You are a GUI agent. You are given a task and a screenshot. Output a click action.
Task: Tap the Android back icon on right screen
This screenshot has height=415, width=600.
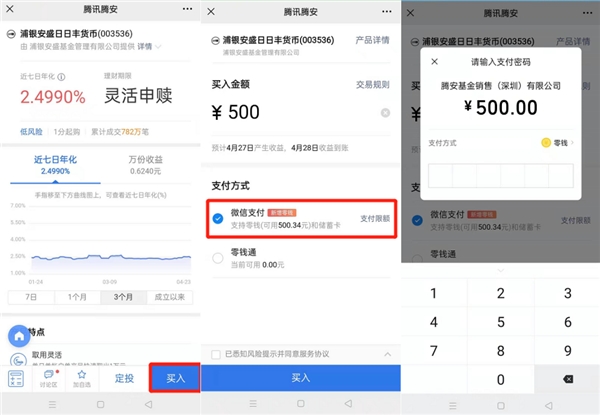coord(548,405)
